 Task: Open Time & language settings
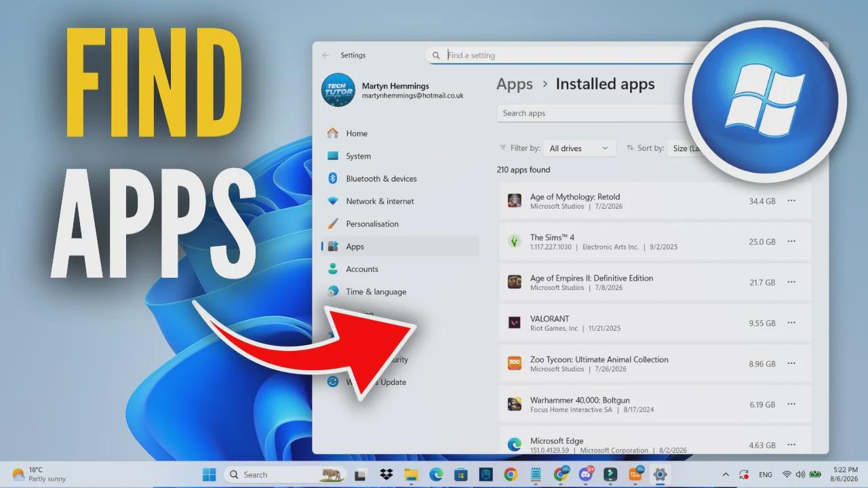coord(400,291)
